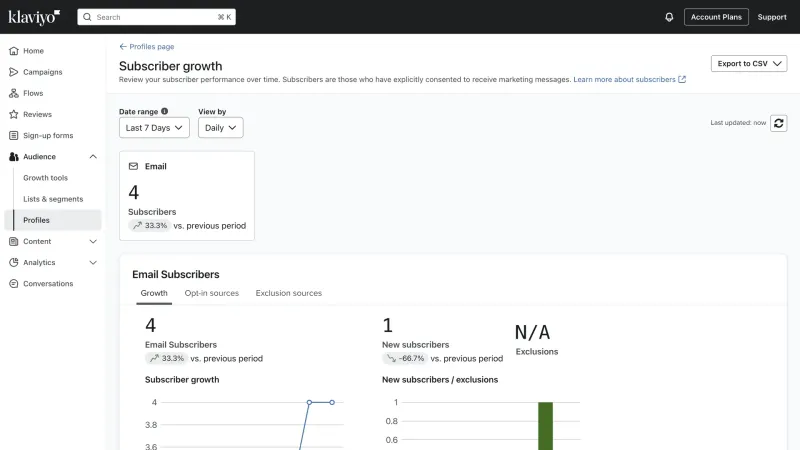Viewport: 800px width, 450px height.
Task: Click the Subscriber growth page heading
Action: pyautogui.click(x=170, y=66)
